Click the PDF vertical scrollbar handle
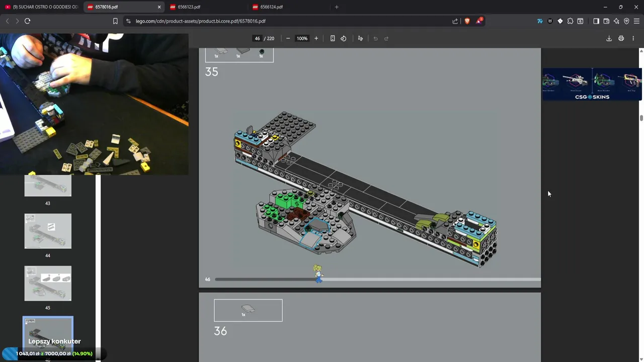The image size is (644, 362). click(x=641, y=118)
